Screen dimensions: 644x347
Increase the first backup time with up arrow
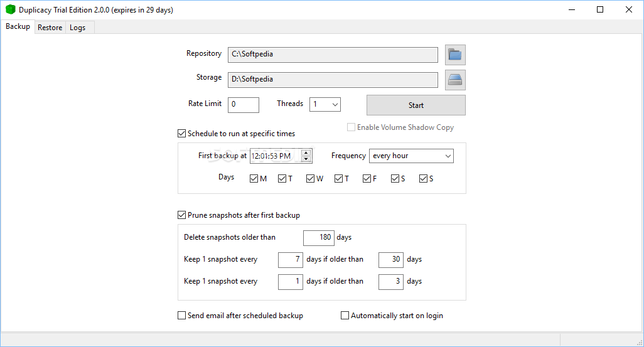306,152
